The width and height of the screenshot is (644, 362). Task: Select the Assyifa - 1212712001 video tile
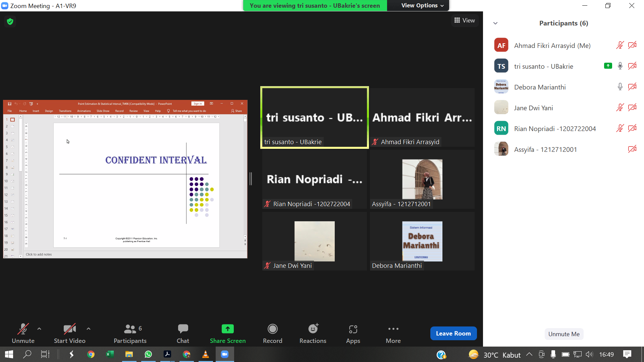click(422, 179)
